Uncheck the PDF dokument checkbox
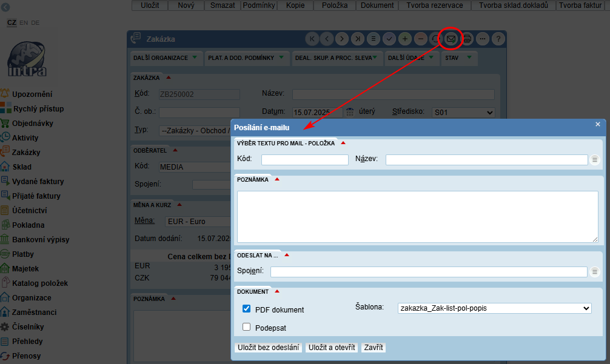Screen dimensions: 610x364 point(247,309)
